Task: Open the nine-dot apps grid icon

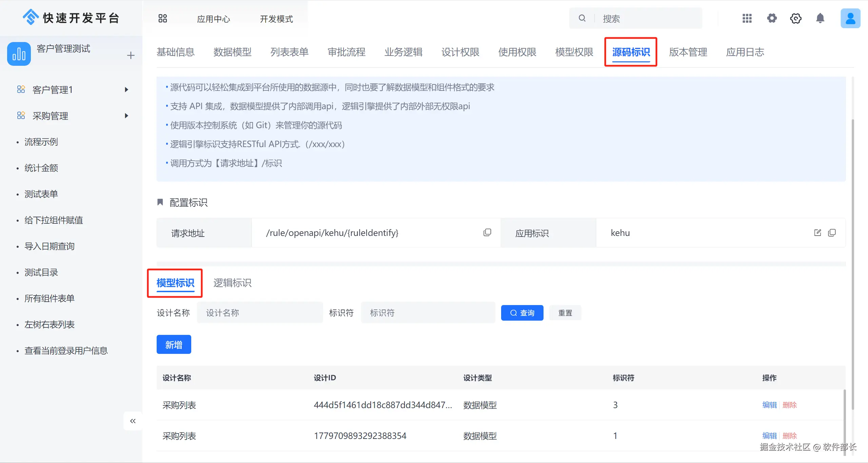Action: 747,18
